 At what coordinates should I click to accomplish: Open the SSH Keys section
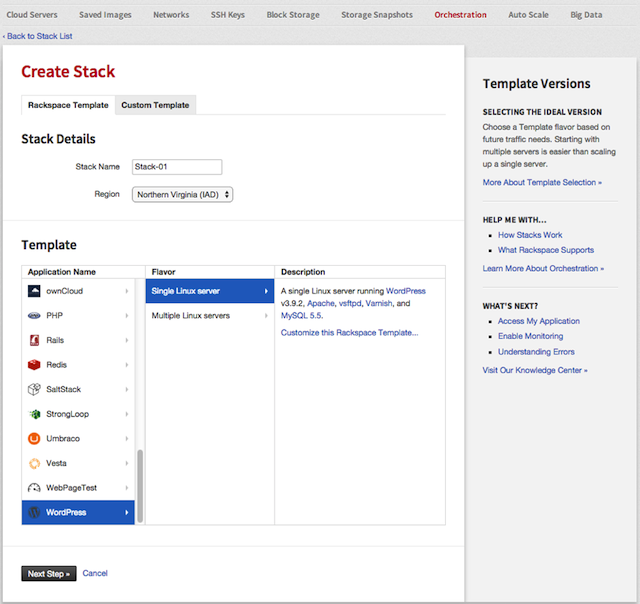point(228,15)
